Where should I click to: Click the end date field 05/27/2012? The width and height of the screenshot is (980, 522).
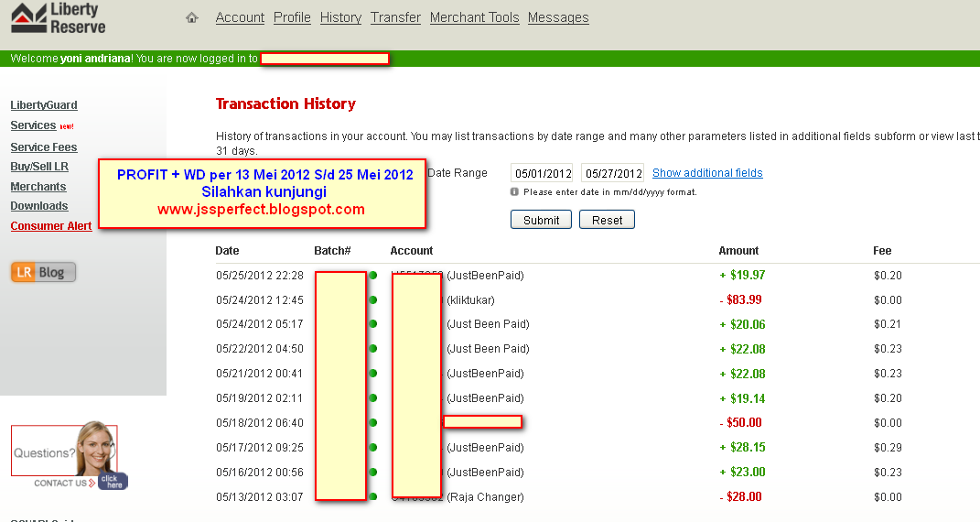pos(612,173)
